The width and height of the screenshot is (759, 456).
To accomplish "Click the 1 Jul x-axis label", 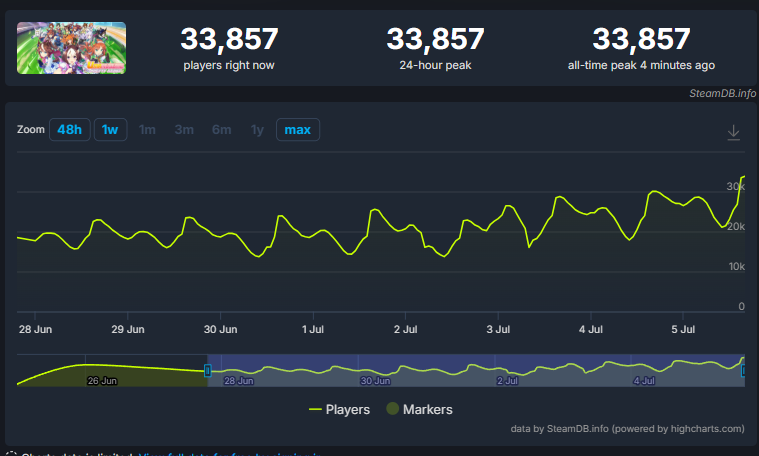I will click(x=313, y=329).
